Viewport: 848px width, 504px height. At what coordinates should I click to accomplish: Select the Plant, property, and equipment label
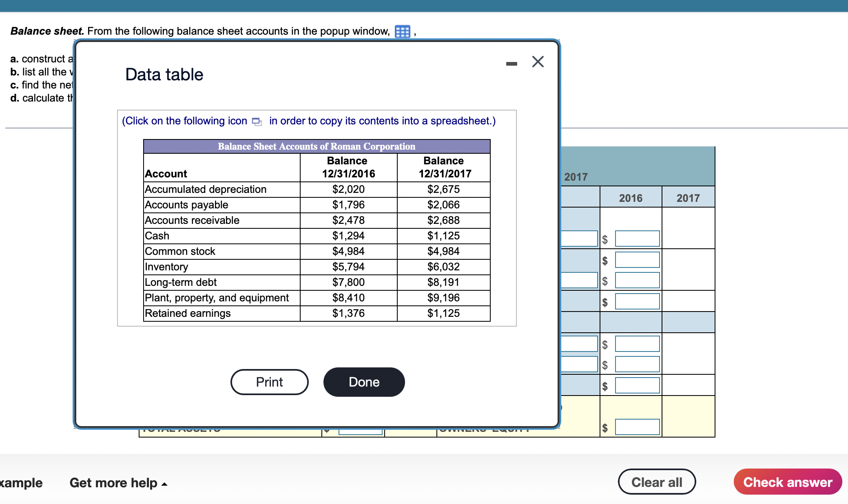pyautogui.click(x=217, y=298)
